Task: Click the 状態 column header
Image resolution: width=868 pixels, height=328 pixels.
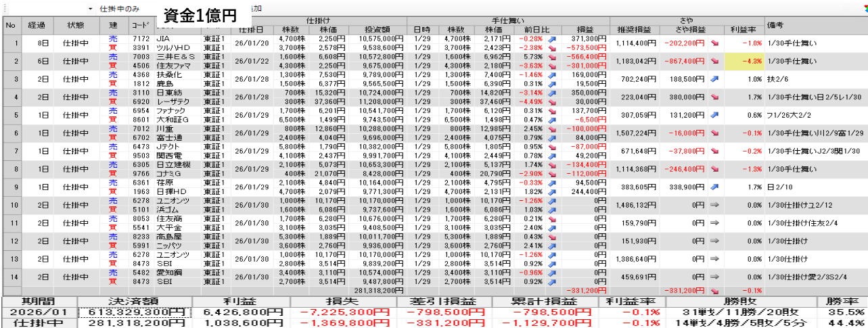Action: point(76,25)
